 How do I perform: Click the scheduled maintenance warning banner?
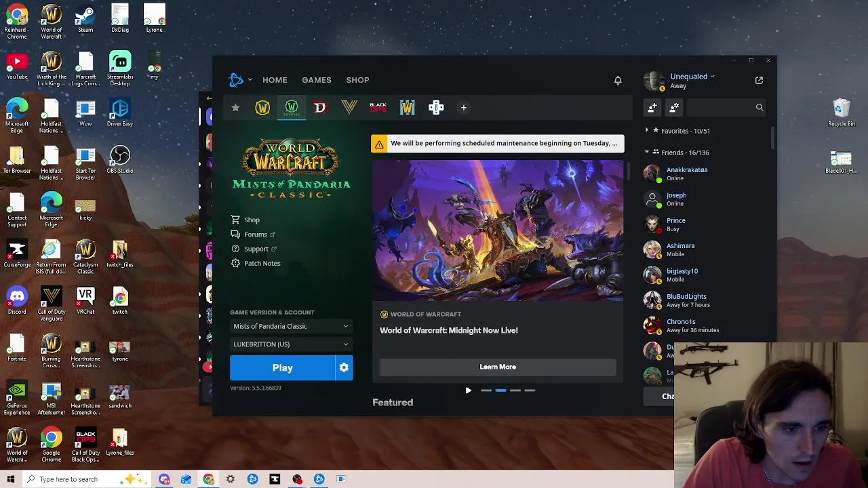point(498,143)
